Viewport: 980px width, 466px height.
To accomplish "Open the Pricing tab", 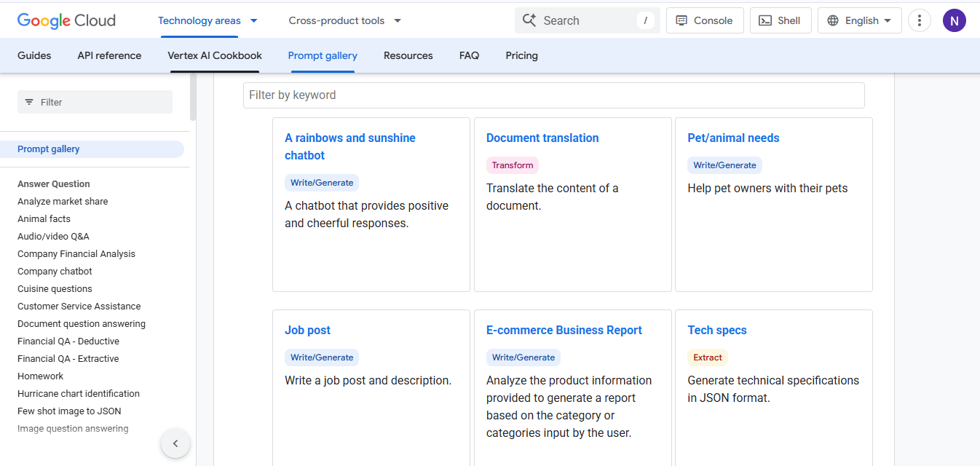I will 521,55.
